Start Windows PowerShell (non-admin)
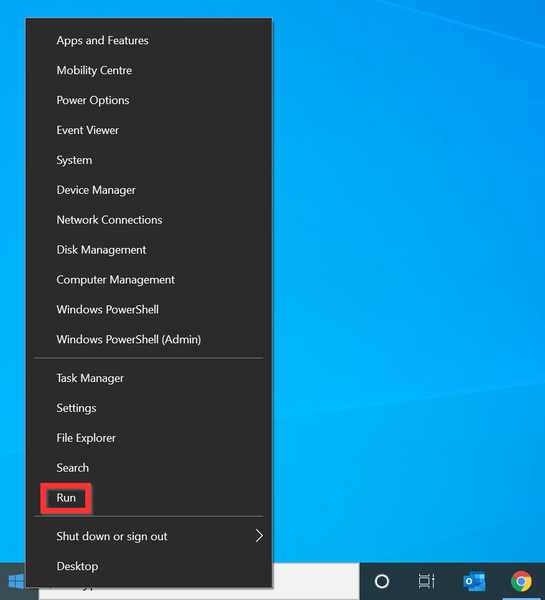545x600 pixels. [x=149, y=310]
